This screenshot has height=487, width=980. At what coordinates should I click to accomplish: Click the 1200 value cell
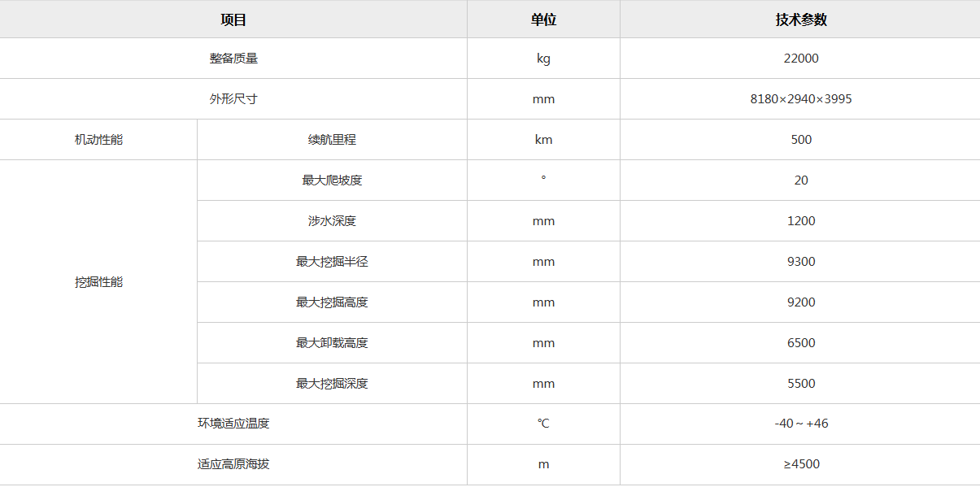pyautogui.click(x=801, y=221)
